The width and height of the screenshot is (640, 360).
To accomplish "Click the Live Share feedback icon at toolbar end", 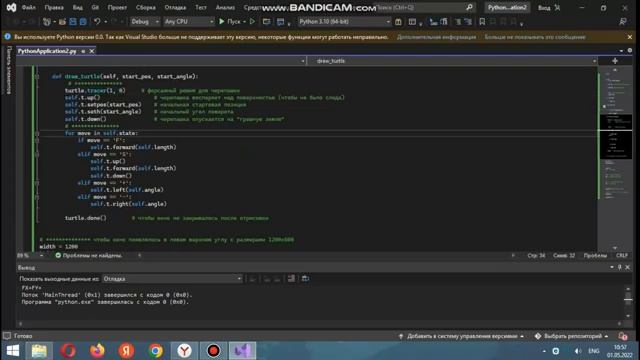I will click(622, 22).
